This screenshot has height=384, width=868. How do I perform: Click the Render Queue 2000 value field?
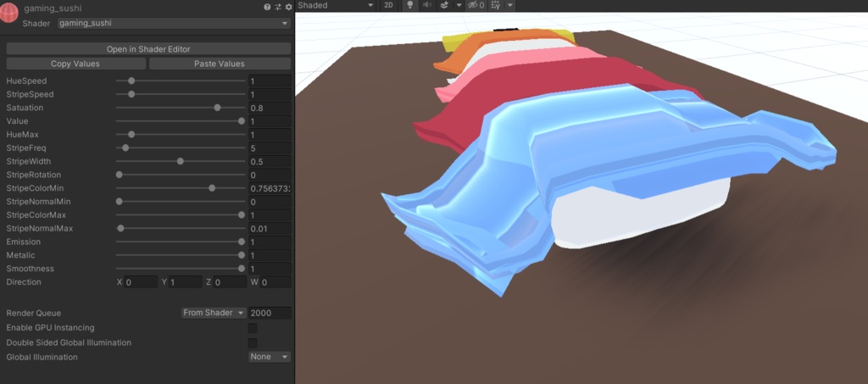pyautogui.click(x=270, y=313)
